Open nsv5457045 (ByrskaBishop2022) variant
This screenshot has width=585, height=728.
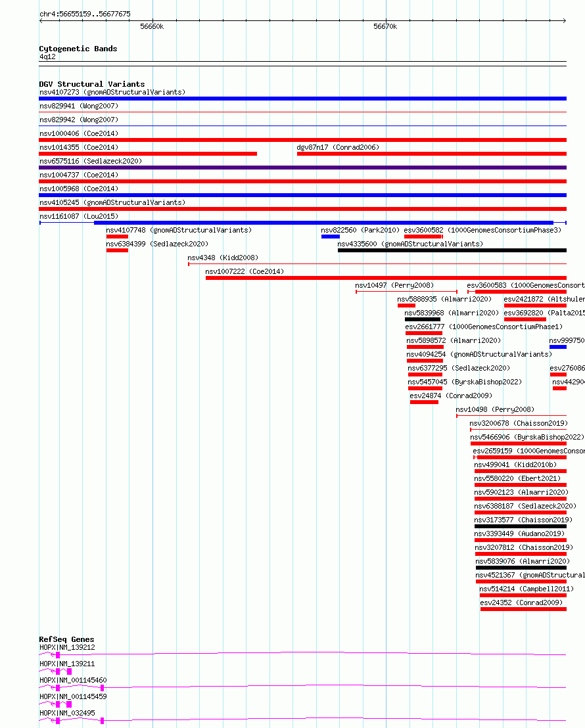[465, 382]
